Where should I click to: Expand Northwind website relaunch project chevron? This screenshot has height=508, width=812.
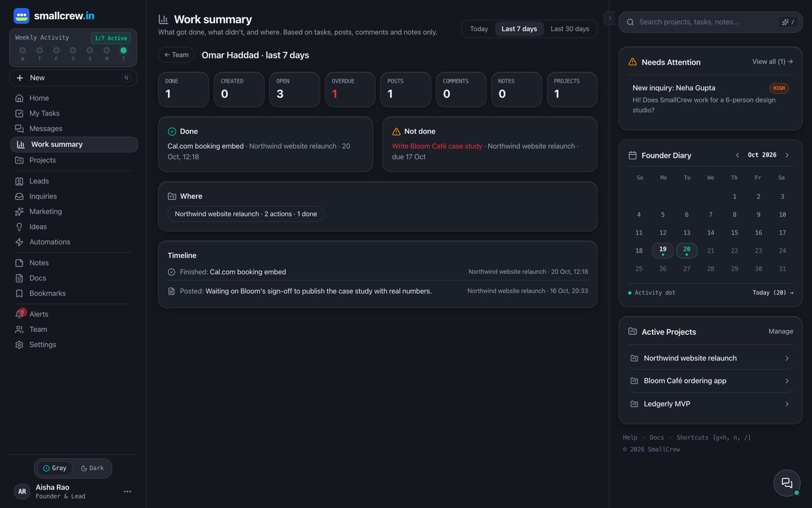pos(787,358)
